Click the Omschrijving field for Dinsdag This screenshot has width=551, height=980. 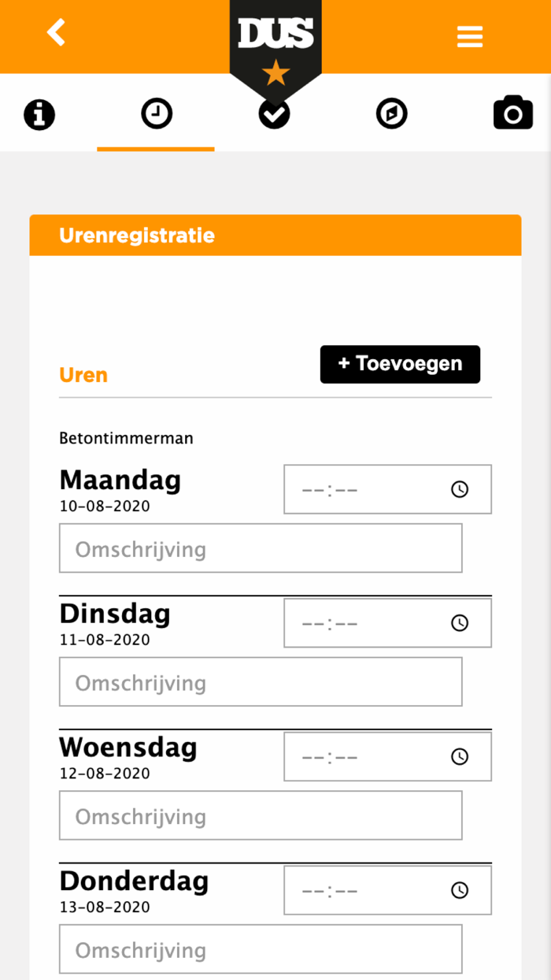[261, 681]
